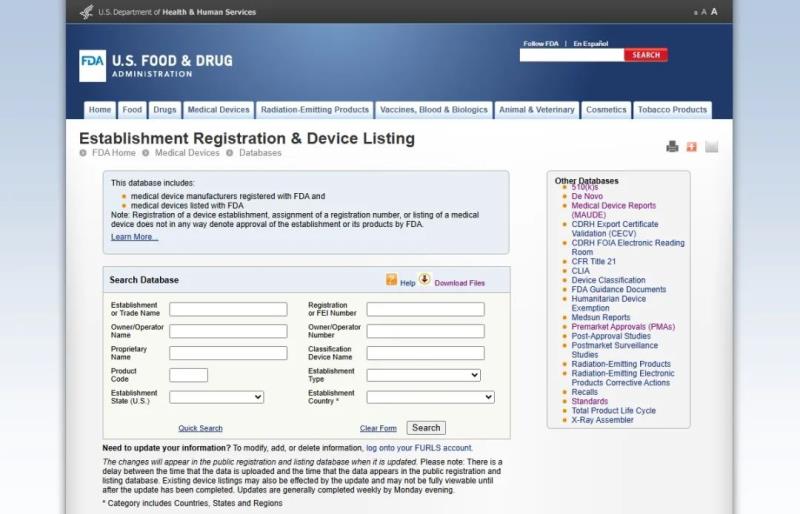Click the orange Help icon
Viewport: 800px width, 514px height.
pos(391,281)
